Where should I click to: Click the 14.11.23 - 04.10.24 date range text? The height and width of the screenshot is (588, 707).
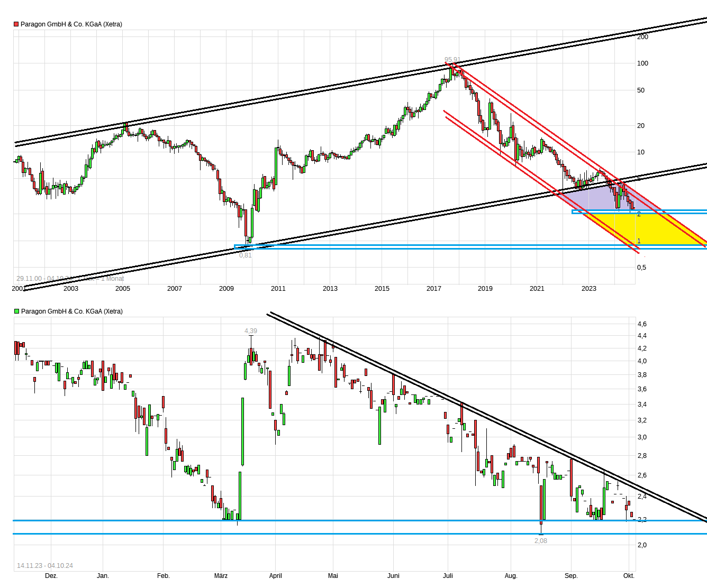46,565
